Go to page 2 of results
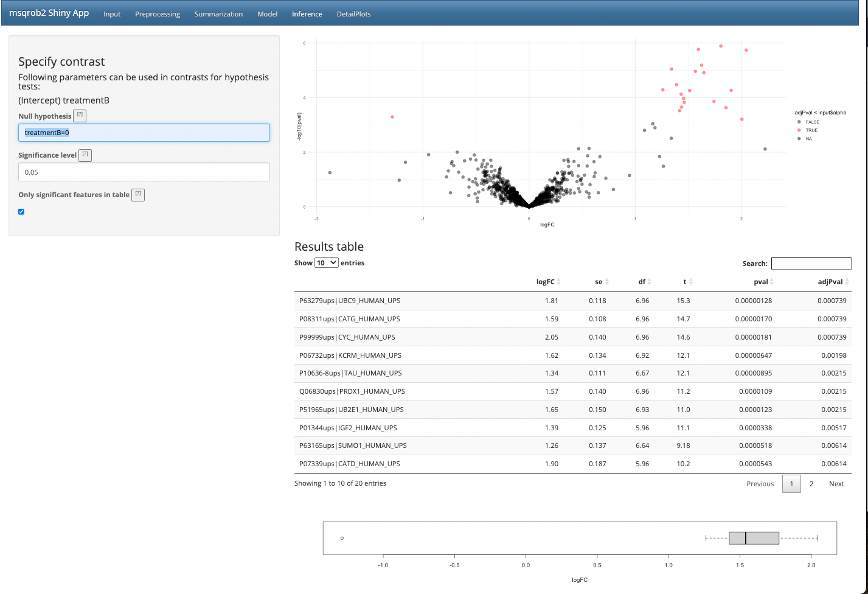This screenshot has height=594, width=868. click(811, 484)
